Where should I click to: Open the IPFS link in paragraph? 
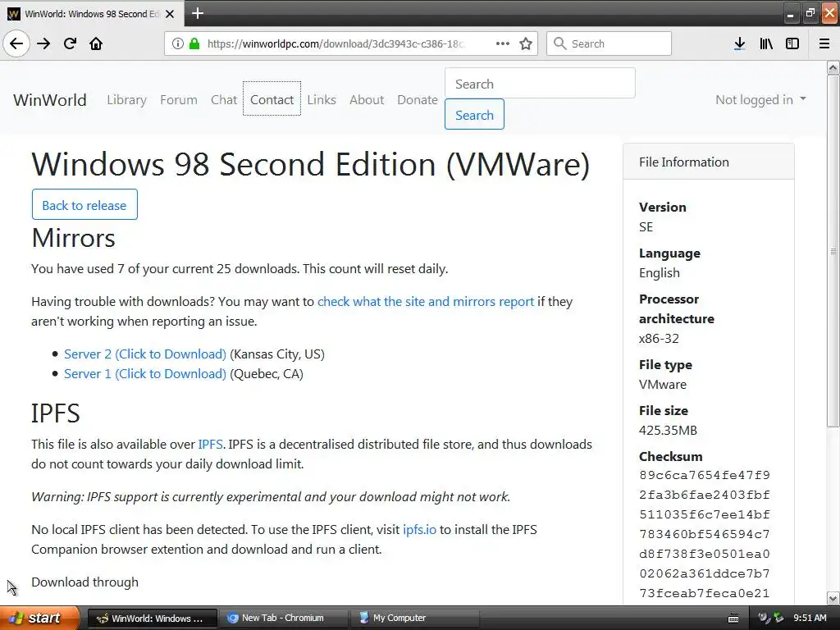coord(210,444)
